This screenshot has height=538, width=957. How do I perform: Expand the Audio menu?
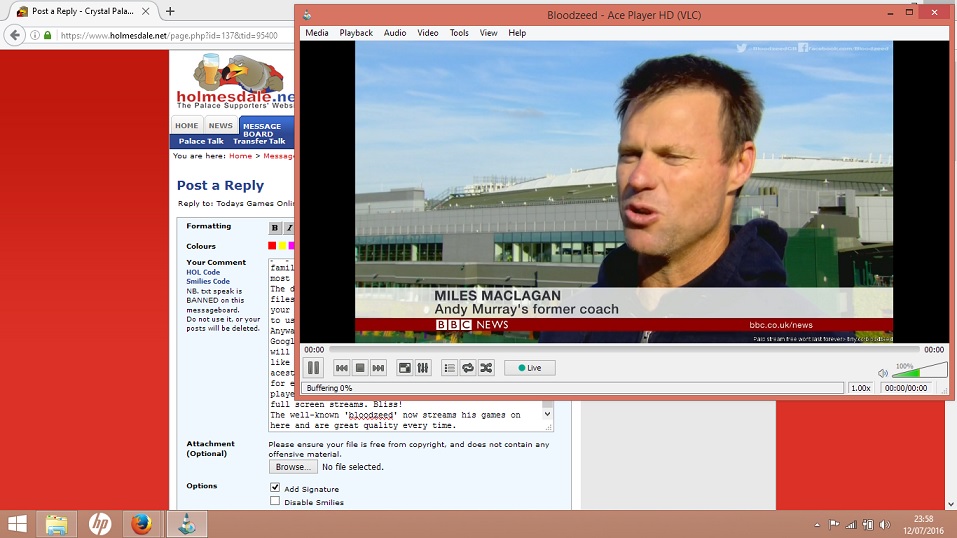pos(395,33)
